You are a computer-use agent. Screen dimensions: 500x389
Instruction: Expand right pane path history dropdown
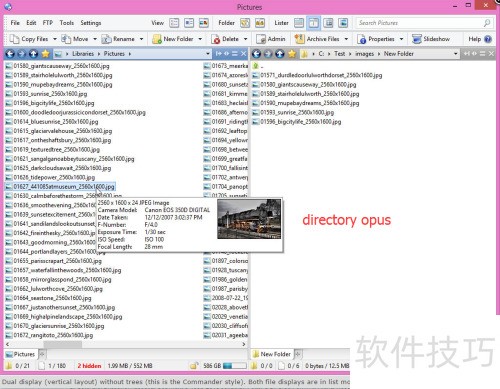point(456,54)
